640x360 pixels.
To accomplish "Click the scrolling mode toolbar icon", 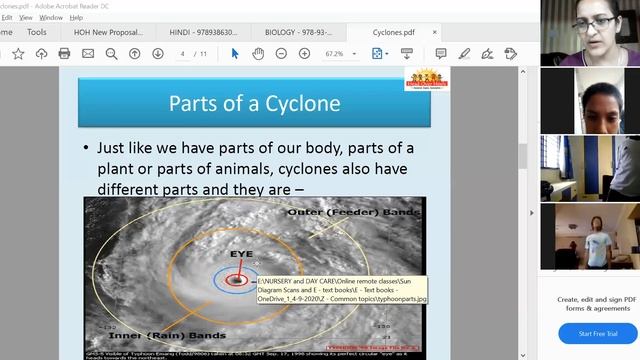I will pyautogui.click(x=407, y=53).
